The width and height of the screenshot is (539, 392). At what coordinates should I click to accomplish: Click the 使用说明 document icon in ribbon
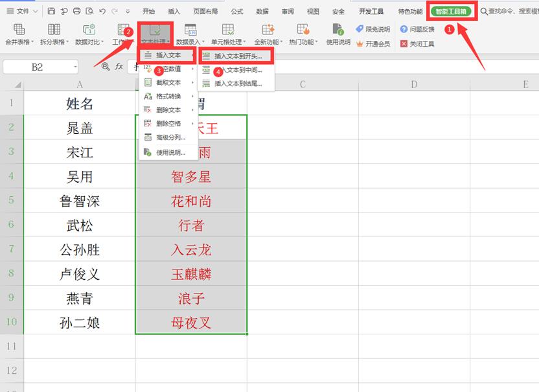(338, 30)
